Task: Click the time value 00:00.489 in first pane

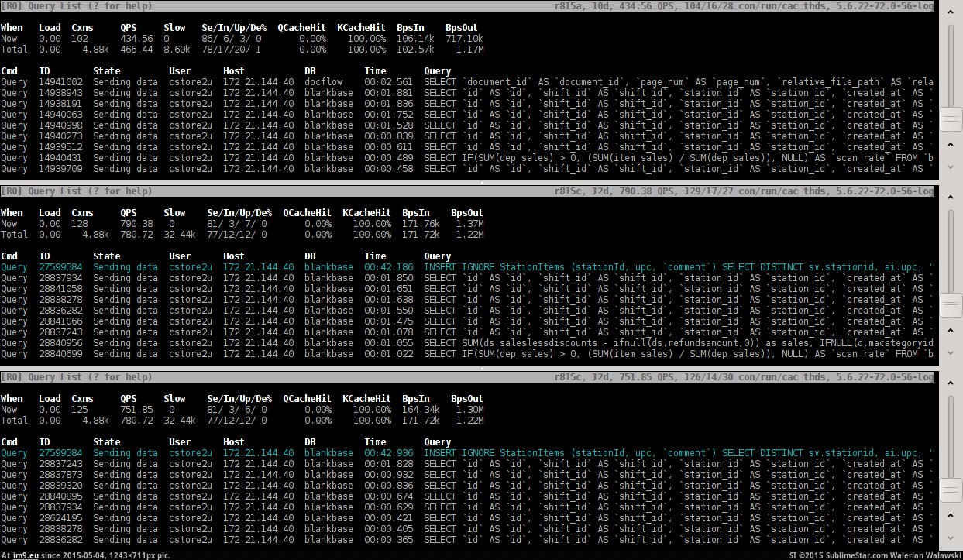Action: [x=389, y=158]
